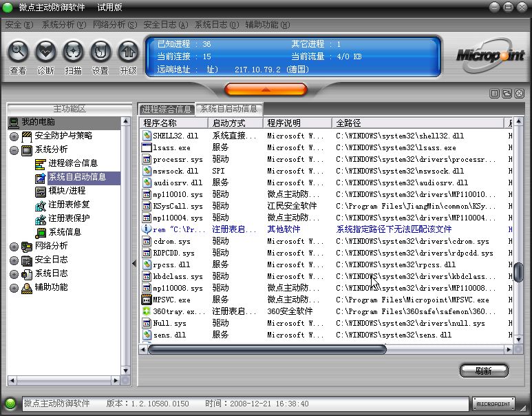Open the 安全日志 (A) menu
Viewport: 532px width, 416px height.
pyautogui.click(x=166, y=25)
